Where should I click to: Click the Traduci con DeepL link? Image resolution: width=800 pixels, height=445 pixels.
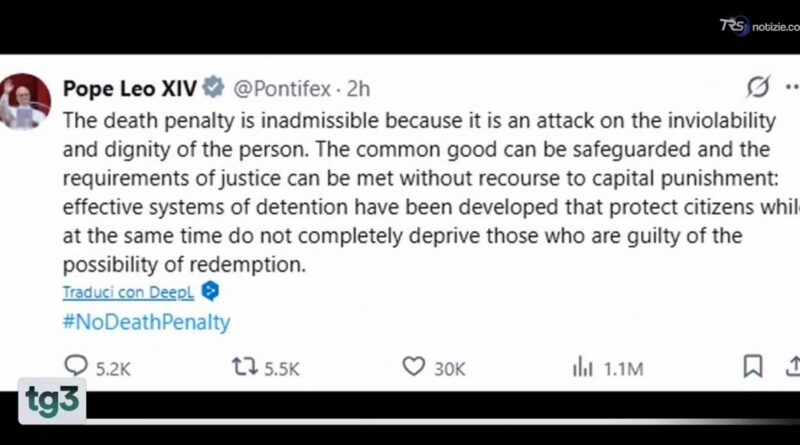[128, 292]
